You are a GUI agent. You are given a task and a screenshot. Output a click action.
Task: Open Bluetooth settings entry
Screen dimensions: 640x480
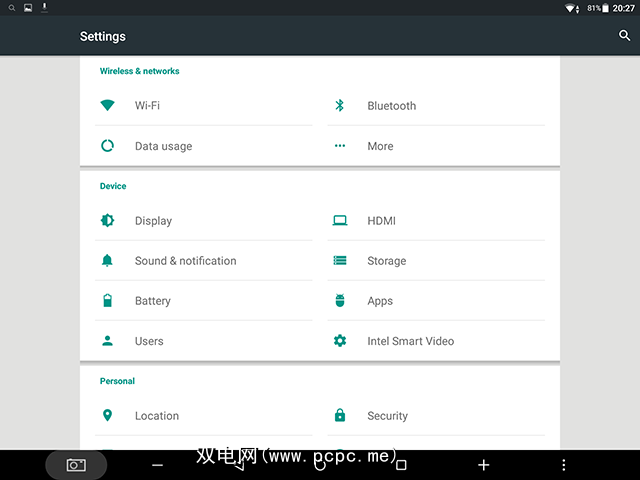coord(436,105)
